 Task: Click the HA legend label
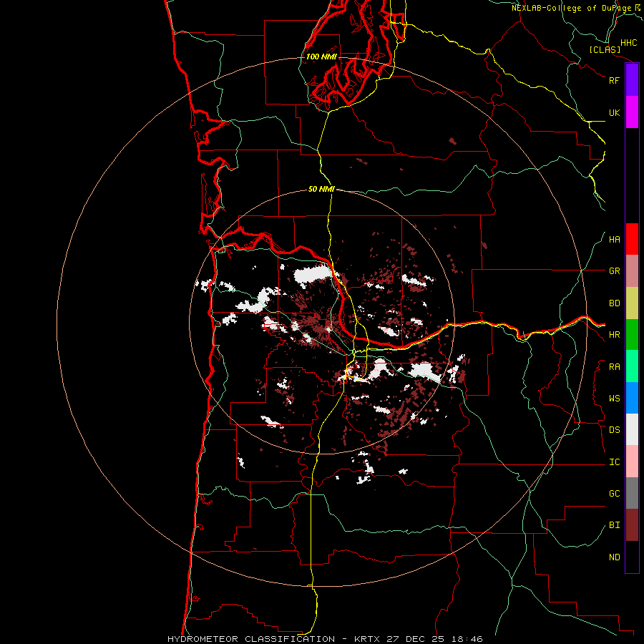[614, 239]
